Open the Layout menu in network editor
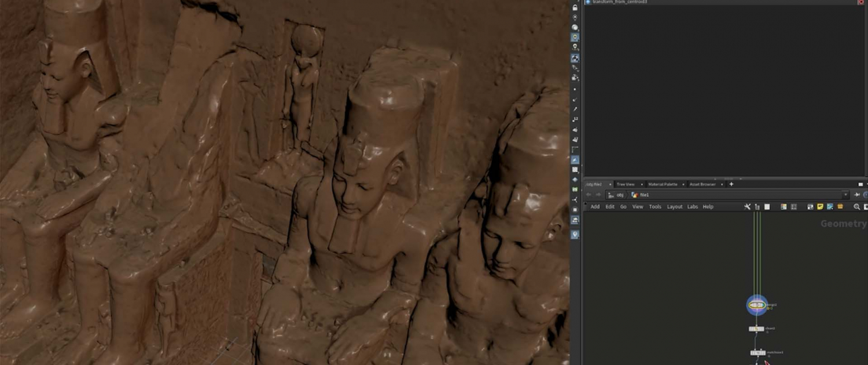 click(674, 207)
